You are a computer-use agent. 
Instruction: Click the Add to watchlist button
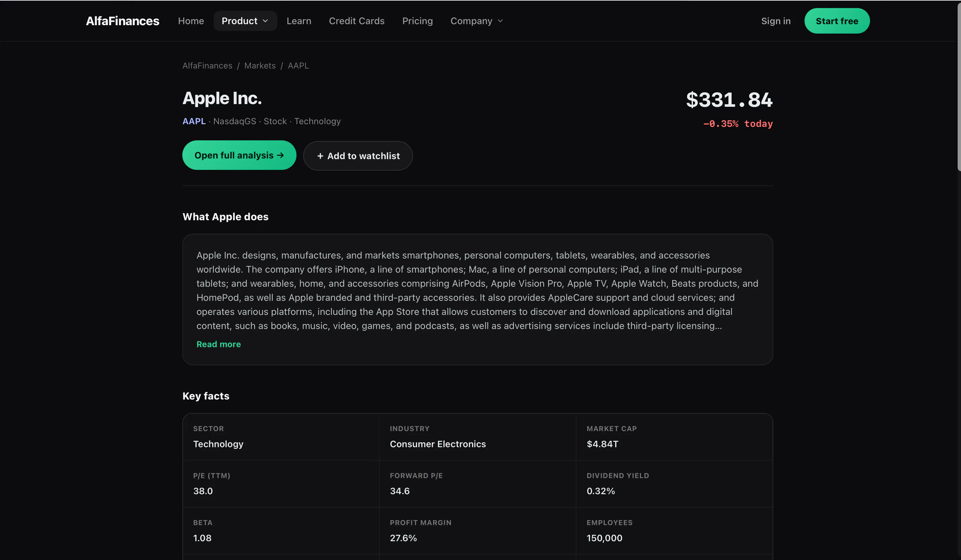point(358,156)
